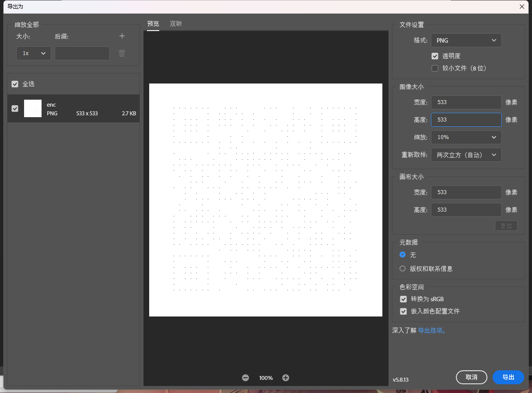
Task: Expand the 缩放 10% dropdown
Action: [466, 137]
